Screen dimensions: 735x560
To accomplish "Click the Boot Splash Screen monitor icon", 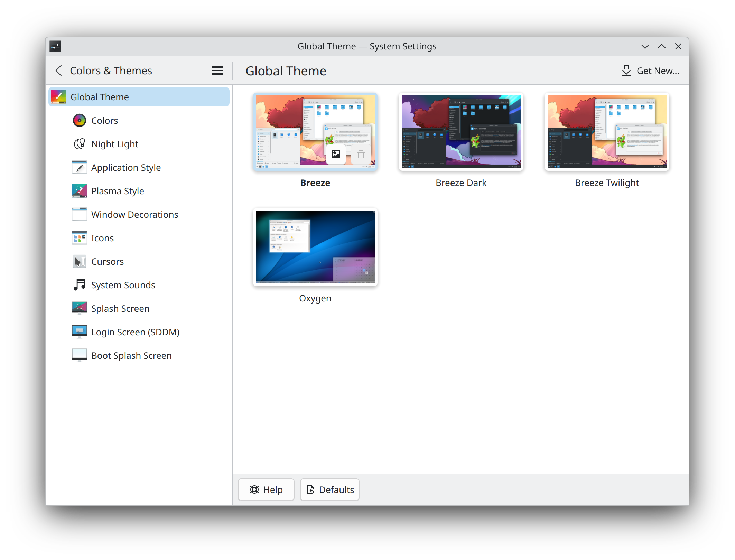I will [80, 355].
